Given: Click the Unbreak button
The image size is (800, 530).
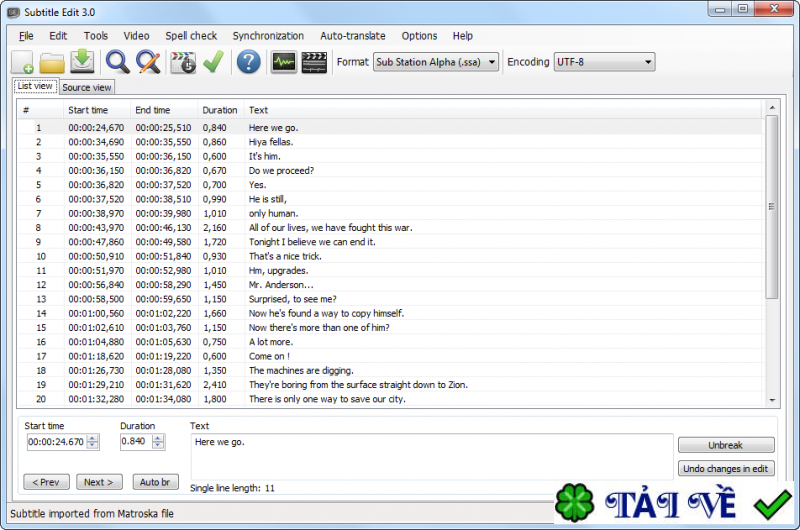Looking at the screenshot, I should coord(726,445).
